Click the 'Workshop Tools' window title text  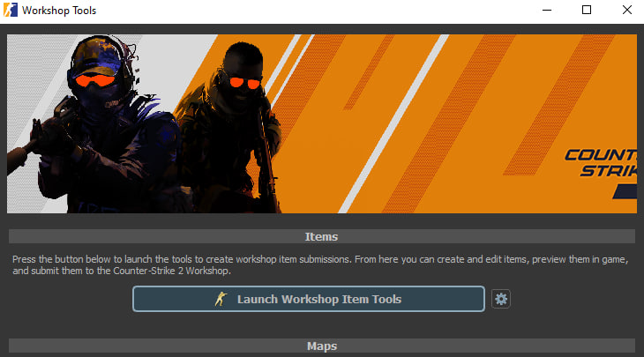(59, 11)
